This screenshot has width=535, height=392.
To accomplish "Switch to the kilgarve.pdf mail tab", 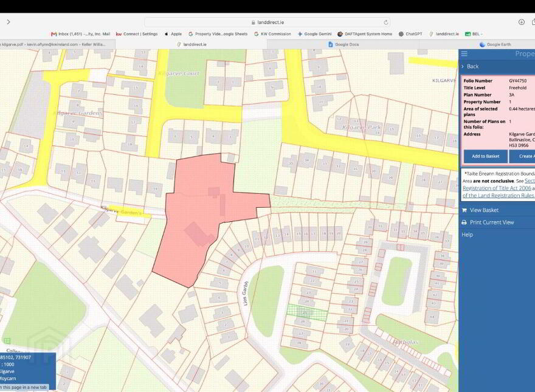I will click(57, 44).
